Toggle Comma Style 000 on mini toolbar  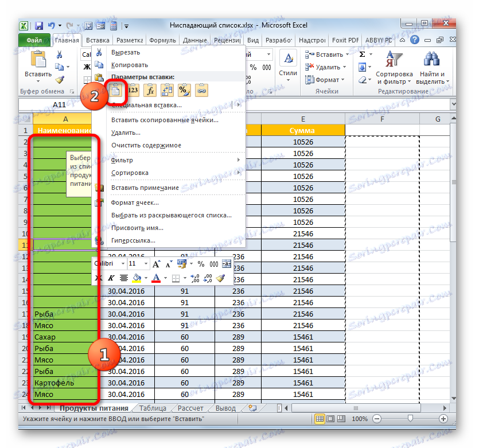pos(214,264)
